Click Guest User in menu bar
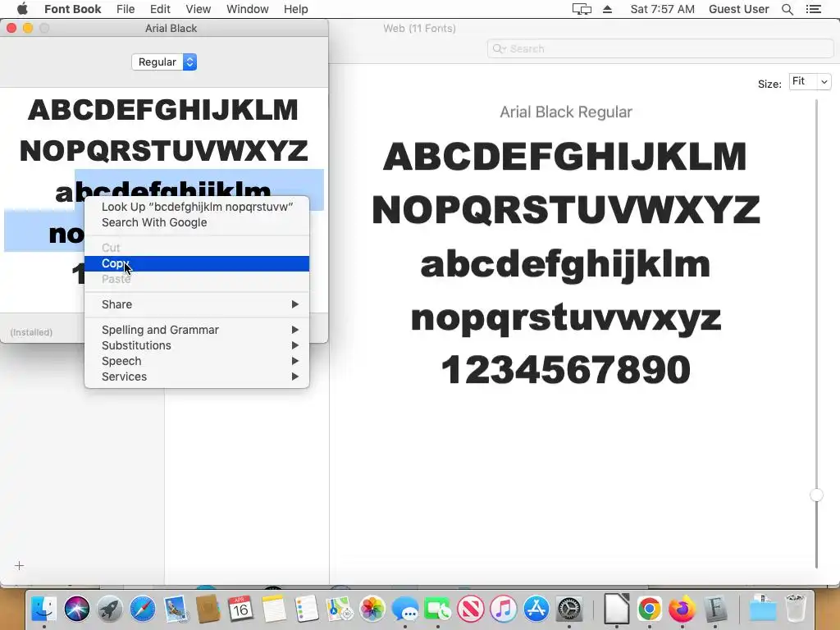The width and height of the screenshot is (840, 630). (x=738, y=9)
